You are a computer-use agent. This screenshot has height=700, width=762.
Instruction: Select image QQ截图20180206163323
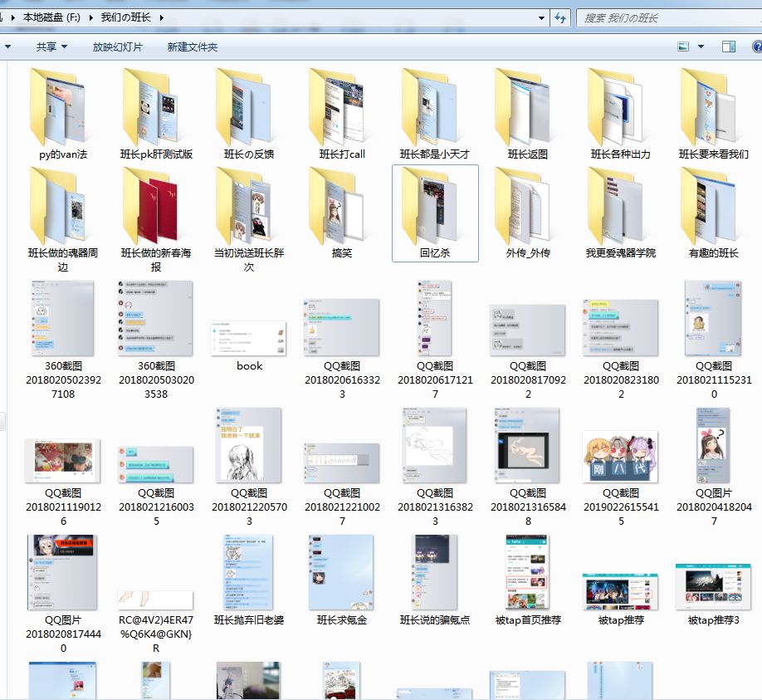pos(342,348)
